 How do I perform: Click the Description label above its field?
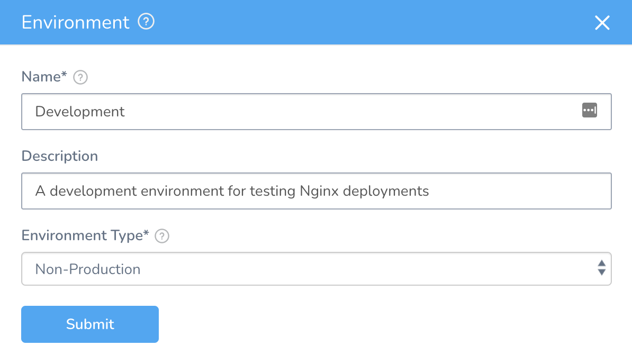point(59,156)
